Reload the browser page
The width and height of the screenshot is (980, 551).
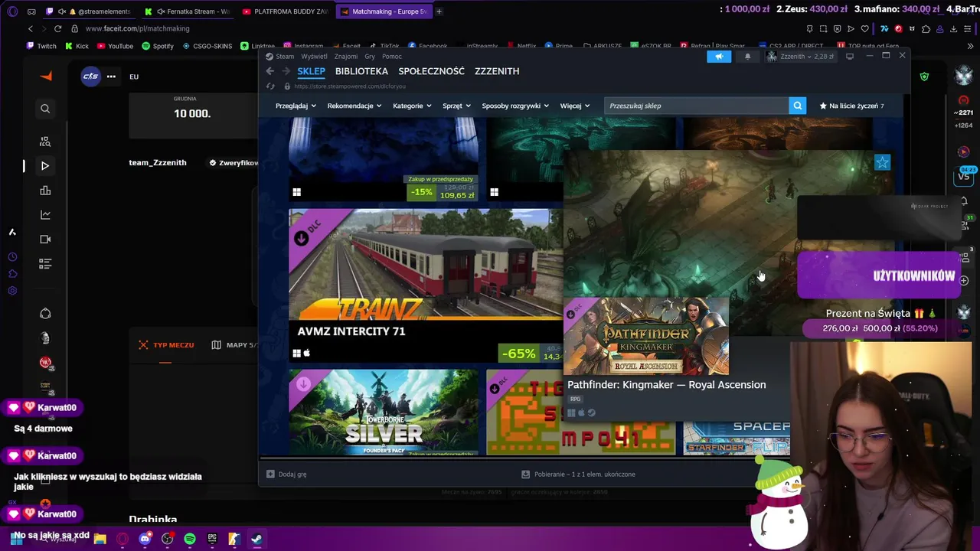tap(57, 28)
